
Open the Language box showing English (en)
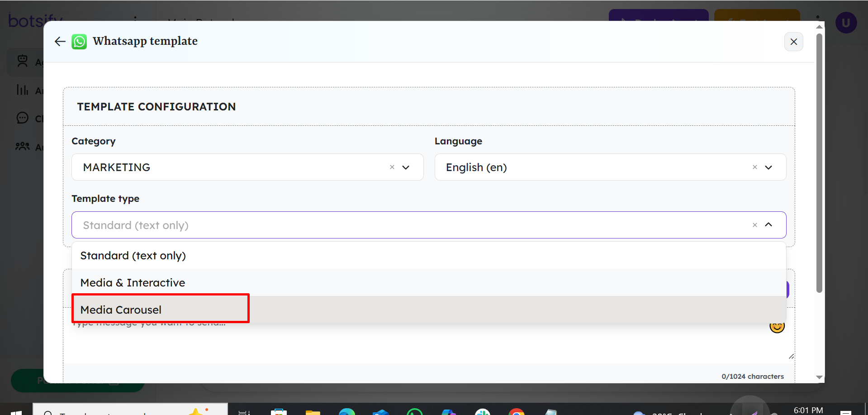pos(610,167)
